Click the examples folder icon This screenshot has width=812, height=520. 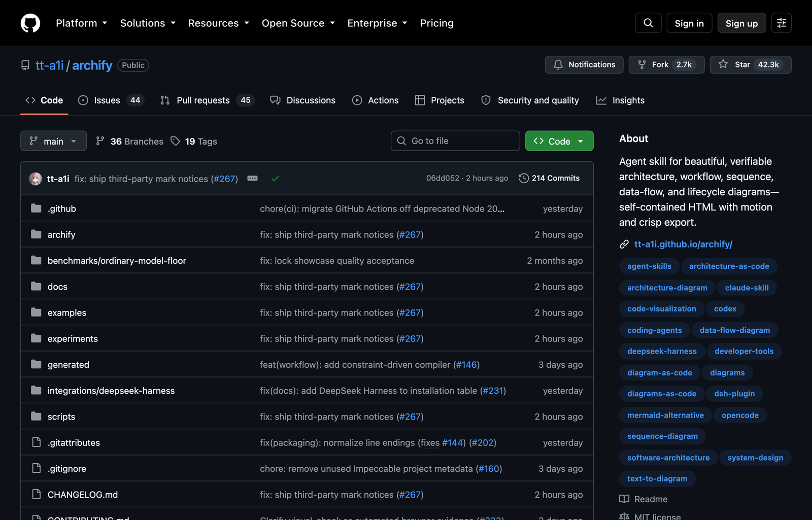36,313
